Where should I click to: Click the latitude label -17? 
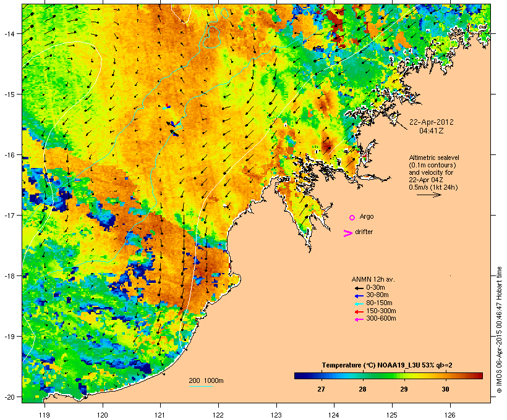pyautogui.click(x=9, y=215)
